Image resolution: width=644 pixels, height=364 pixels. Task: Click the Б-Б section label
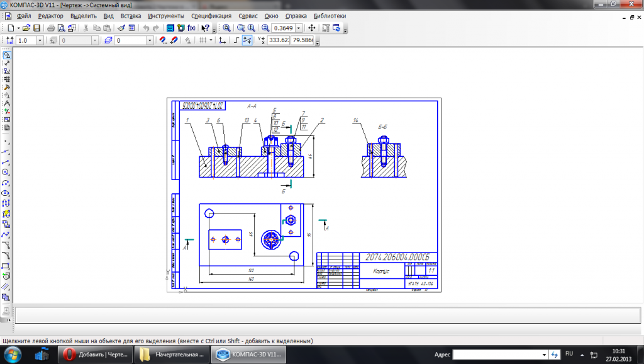click(382, 127)
